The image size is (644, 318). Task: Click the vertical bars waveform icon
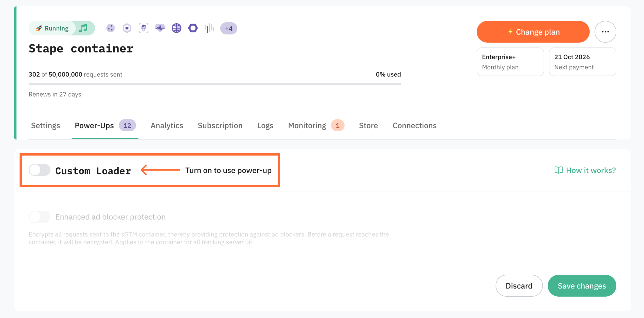click(209, 28)
